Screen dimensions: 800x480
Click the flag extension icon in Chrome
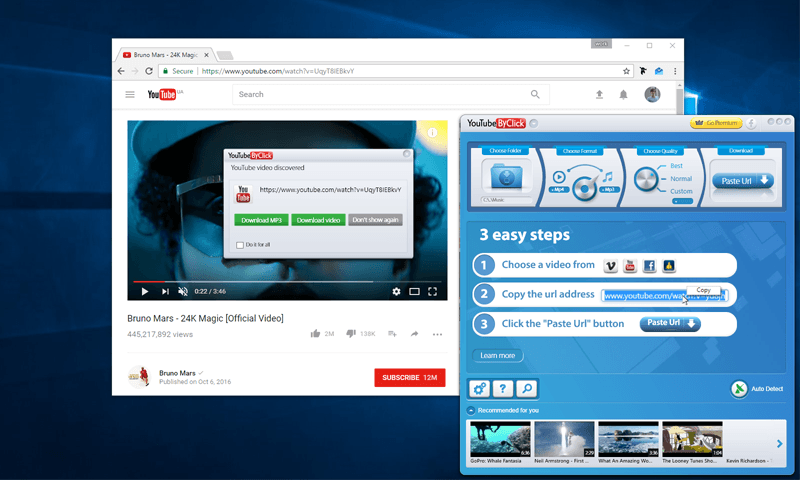pyautogui.click(x=643, y=71)
